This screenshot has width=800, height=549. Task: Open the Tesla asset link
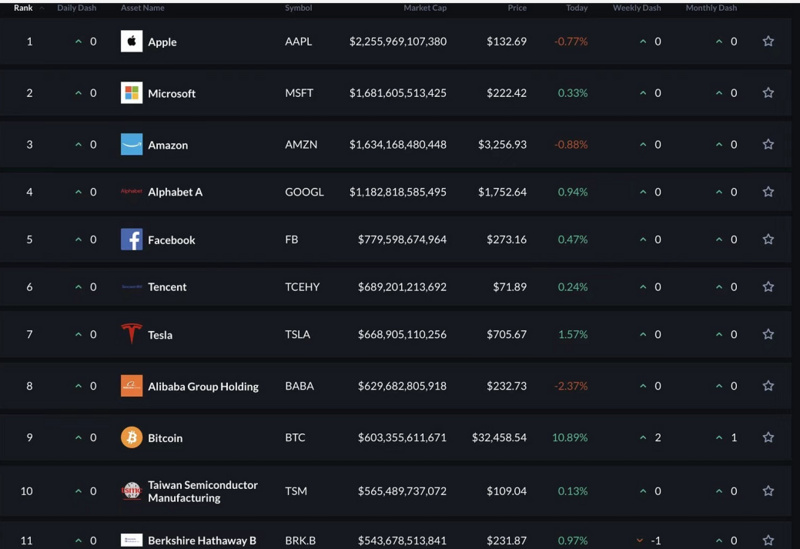tap(160, 335)
